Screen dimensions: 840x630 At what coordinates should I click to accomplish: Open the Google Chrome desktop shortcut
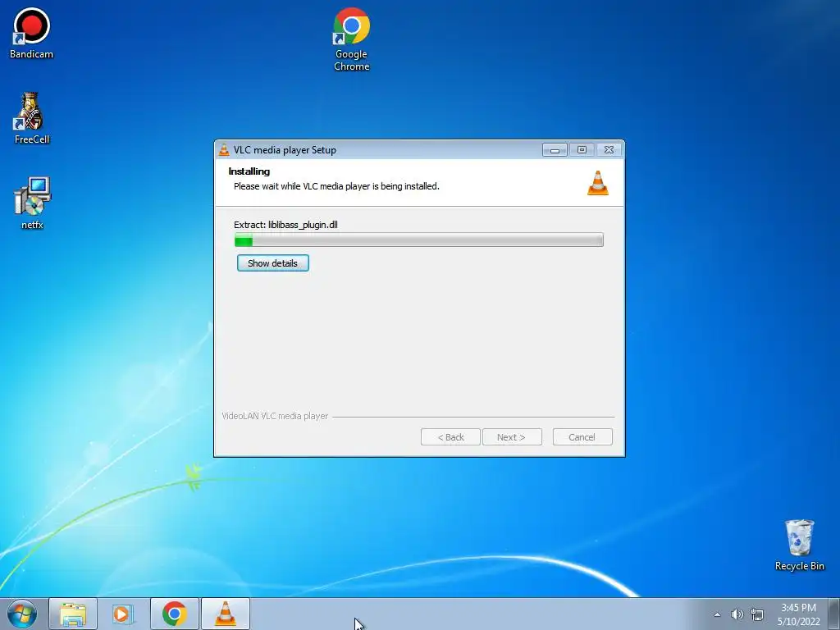tap(351, 39)
